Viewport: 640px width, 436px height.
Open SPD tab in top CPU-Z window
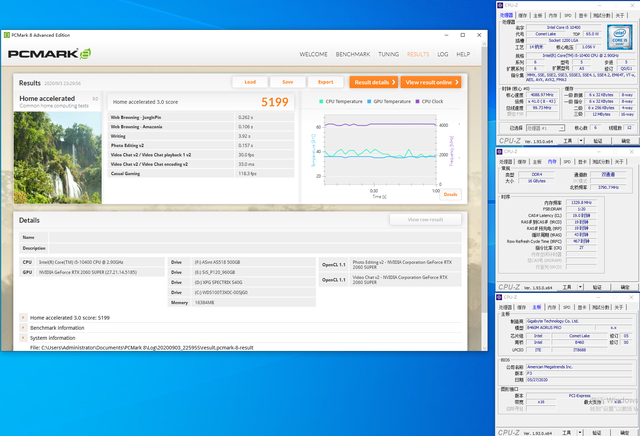(x=567, y=16)
